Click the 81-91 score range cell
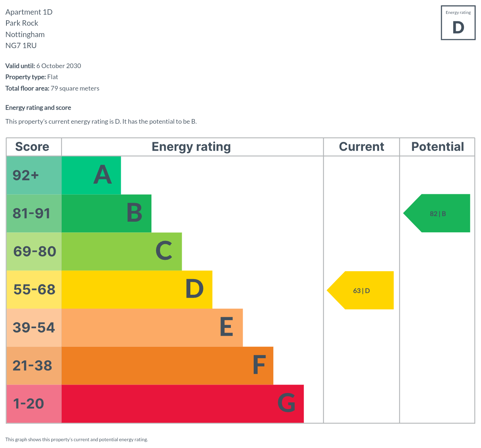This screenshot has height=448, width=481. [x=34, y=213]
